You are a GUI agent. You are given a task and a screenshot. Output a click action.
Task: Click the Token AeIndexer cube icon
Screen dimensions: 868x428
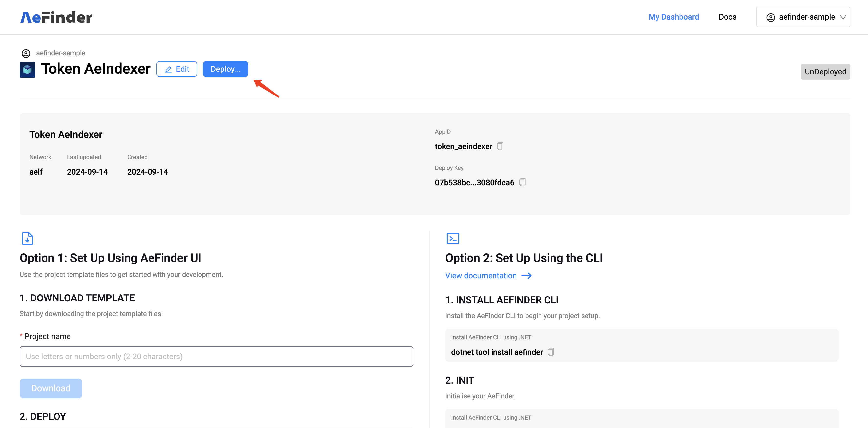coord(27,70)
